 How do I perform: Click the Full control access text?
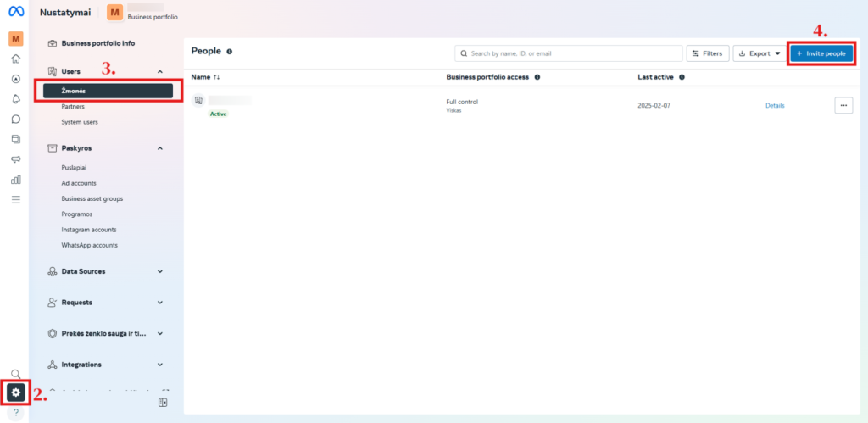(x=462, y=102)
